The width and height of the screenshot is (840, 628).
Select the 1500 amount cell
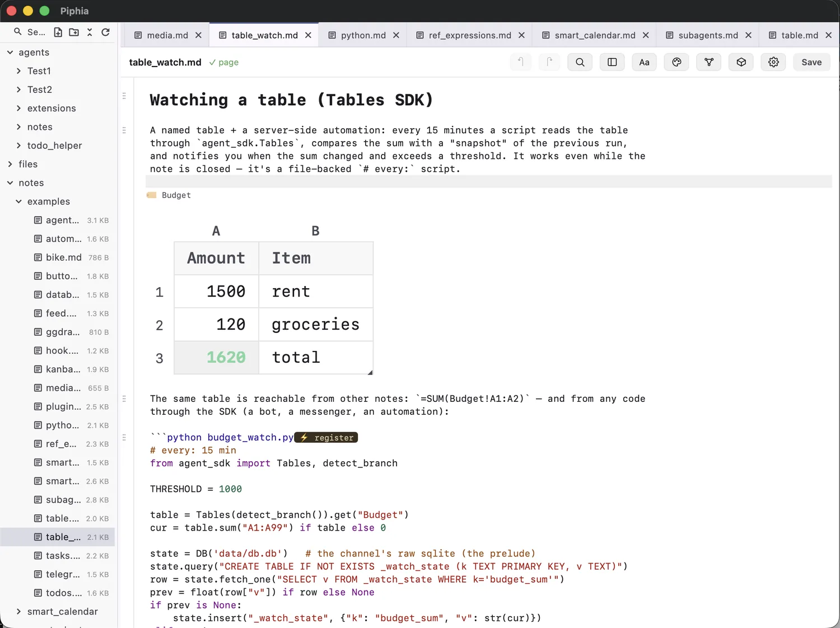tap(216, 292)
